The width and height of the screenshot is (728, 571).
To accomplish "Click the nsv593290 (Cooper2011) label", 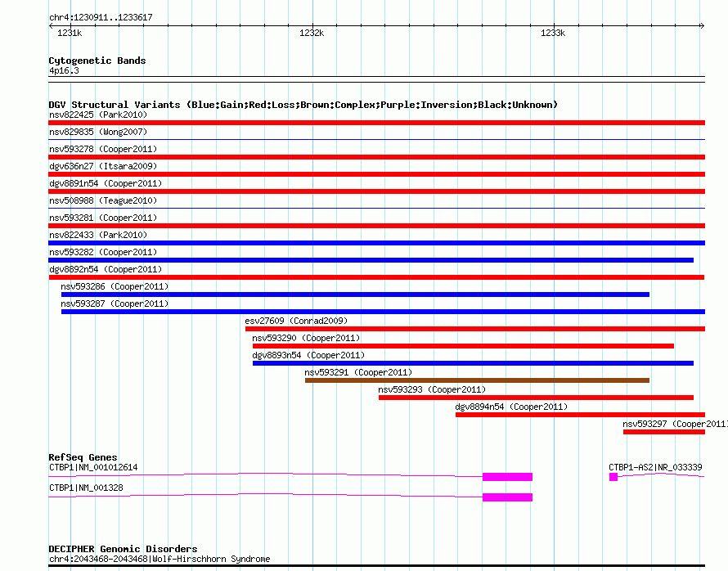I will tap(306, 338).
